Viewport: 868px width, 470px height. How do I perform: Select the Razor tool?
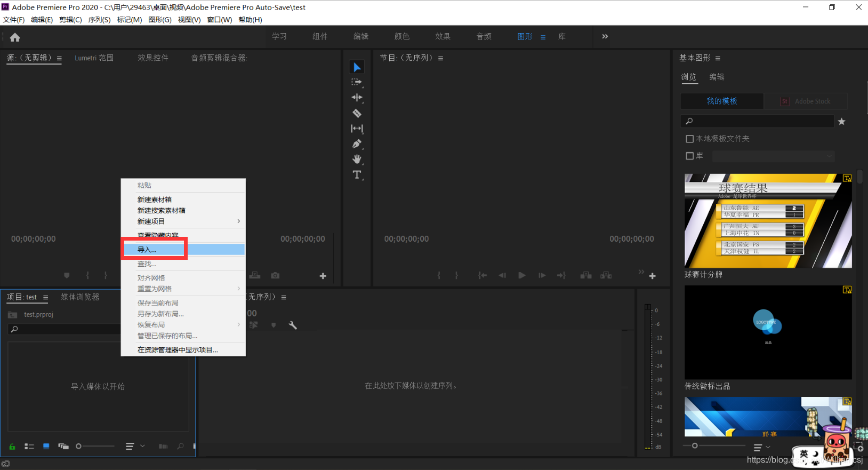[x=357, y=113]
